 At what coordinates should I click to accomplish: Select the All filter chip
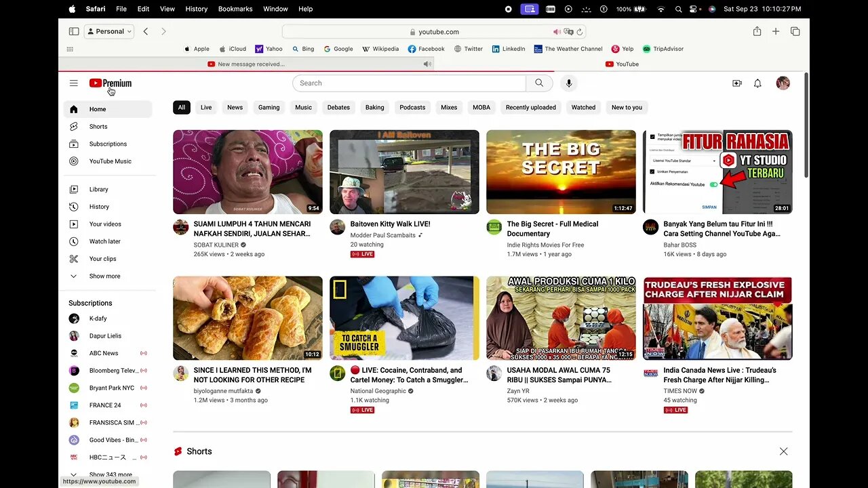click(x=182, y=107)
